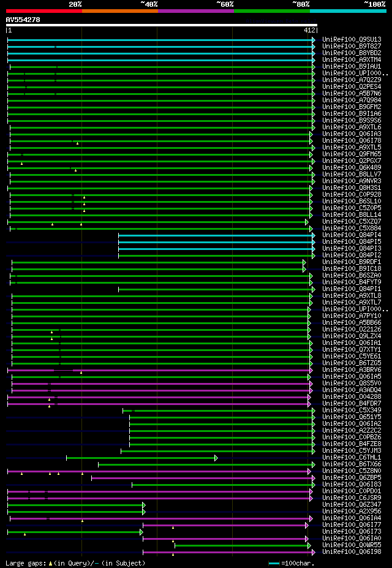Click hit label UniRef100_Q2PES4
392x568 pixels.
pos(352,86)
